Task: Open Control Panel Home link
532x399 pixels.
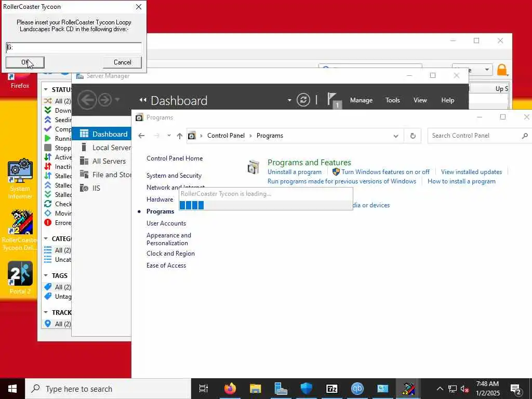Action: pos(175,158)
